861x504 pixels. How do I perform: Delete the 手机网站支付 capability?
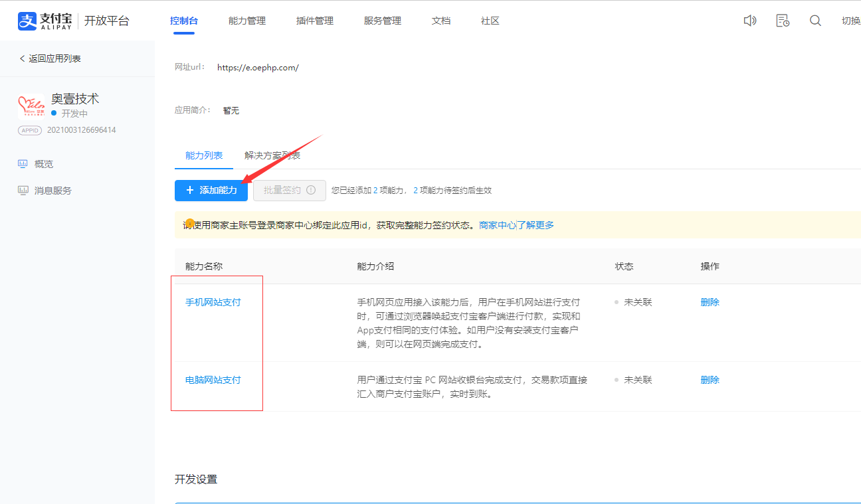[710, 302]
